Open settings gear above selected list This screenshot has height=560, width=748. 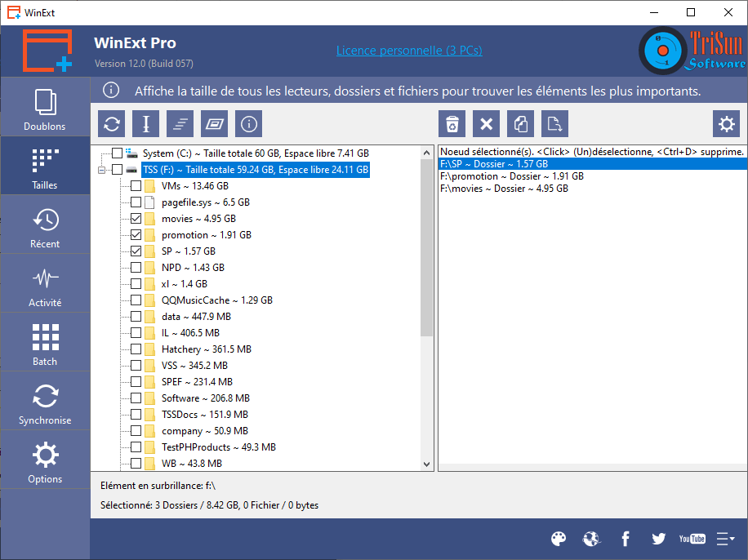tap(727, 124)
